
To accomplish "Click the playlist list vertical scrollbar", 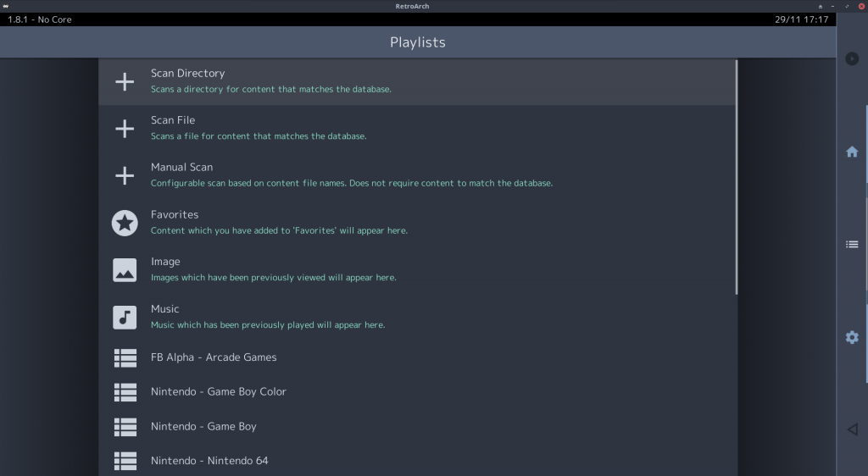I will tap(737, 177).
